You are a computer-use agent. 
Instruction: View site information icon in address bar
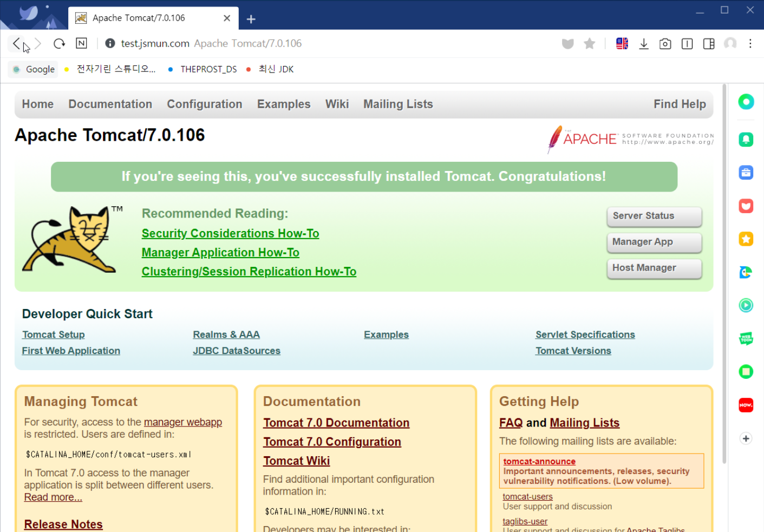point(110,43)
